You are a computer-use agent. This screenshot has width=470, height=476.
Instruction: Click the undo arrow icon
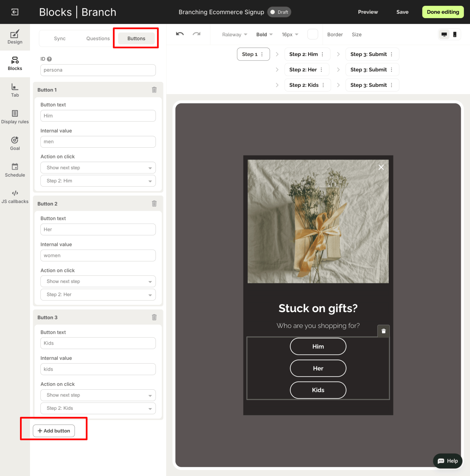coord(180,34)
